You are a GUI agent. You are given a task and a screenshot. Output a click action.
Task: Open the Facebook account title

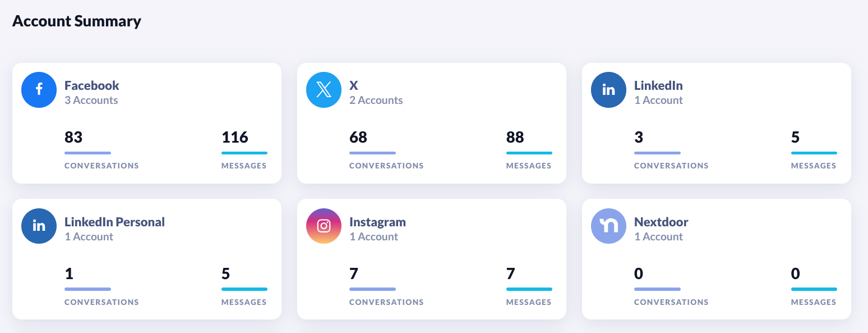[x=92, y=85]
